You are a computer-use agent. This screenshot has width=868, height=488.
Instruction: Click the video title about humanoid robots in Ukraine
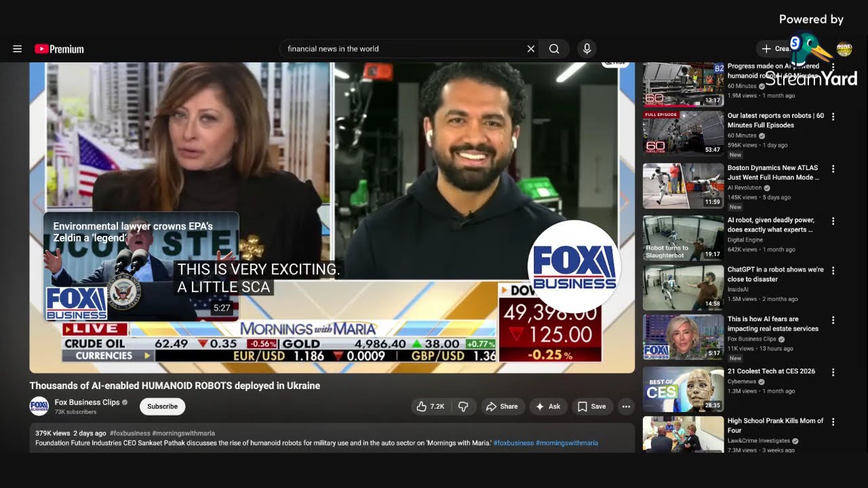coord(175,386)
